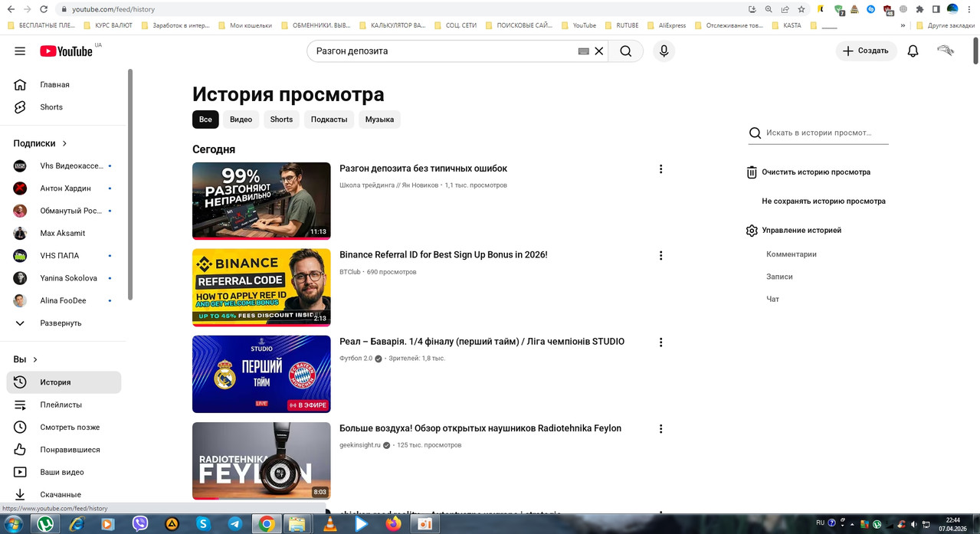Click Очистить историю просмотра
Image resolution: width=980 pixels, height=534 pixels.
(808, 172)
